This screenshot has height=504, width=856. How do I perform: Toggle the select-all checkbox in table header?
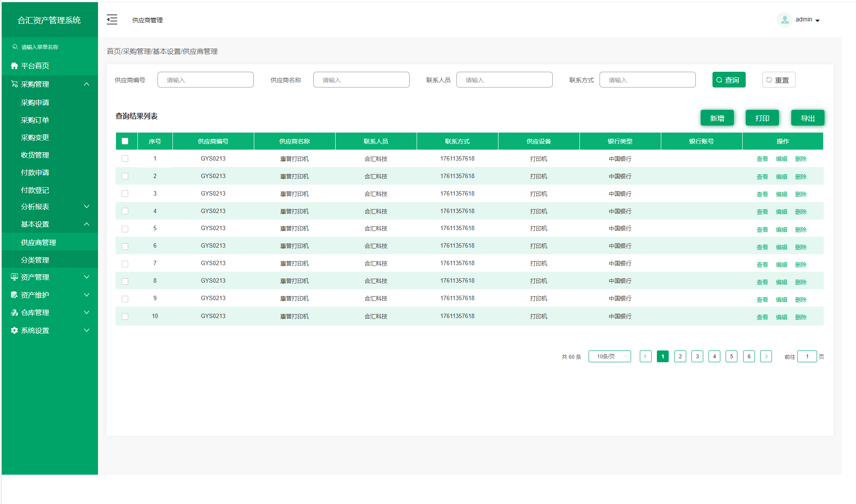click(x=125, y=141)
